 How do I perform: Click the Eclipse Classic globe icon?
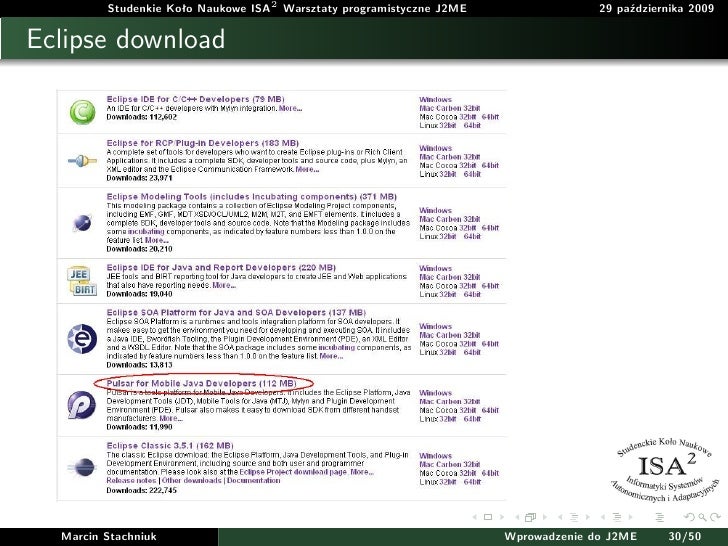82,468
